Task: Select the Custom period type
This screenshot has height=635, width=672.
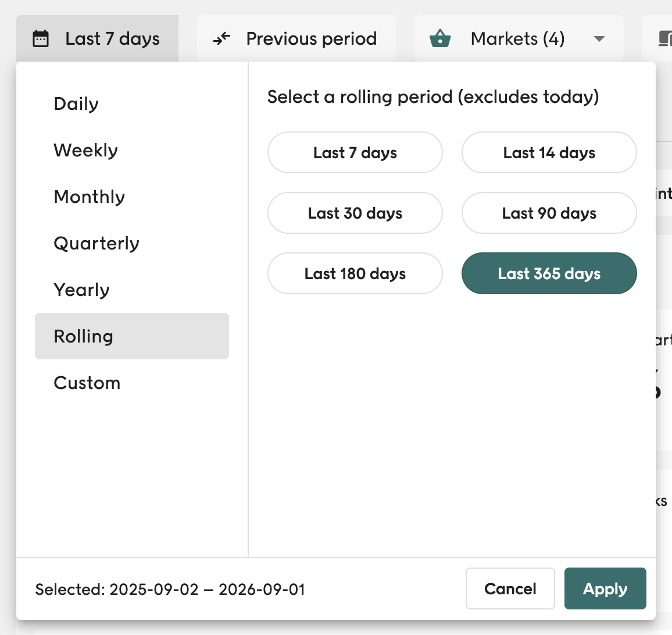Action: [132, 383]
